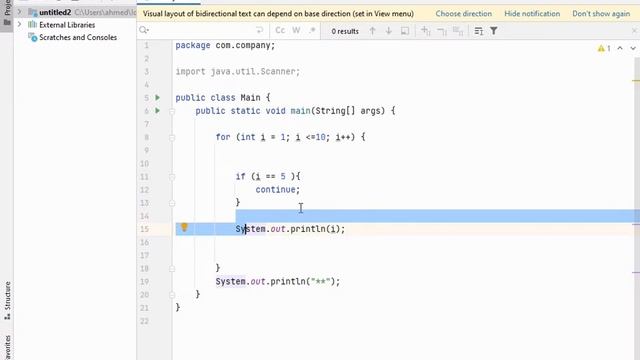Toggle Words (W) search option
This screenshot has width=640, height=360.
pyautogui.click(x=296, y=30)
